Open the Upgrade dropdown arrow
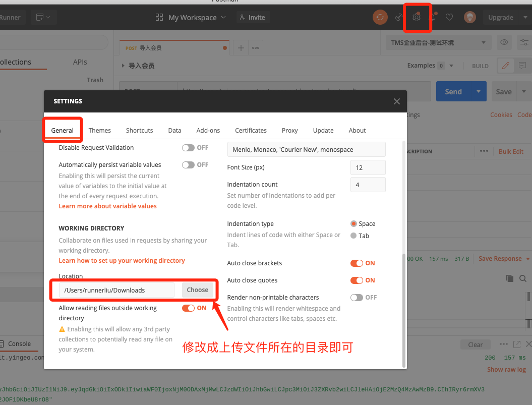Screen dimensions: 532x405 pos(525,17)
